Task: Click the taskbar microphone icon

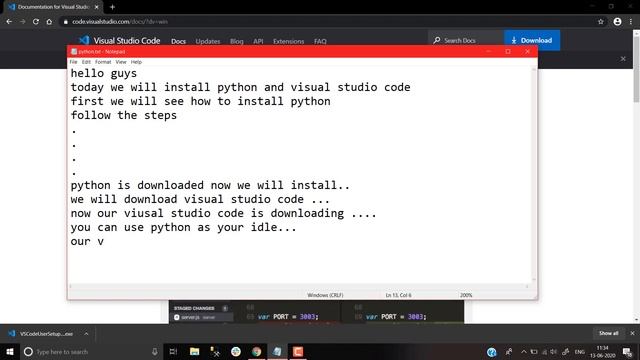Action: pos(155,351)
